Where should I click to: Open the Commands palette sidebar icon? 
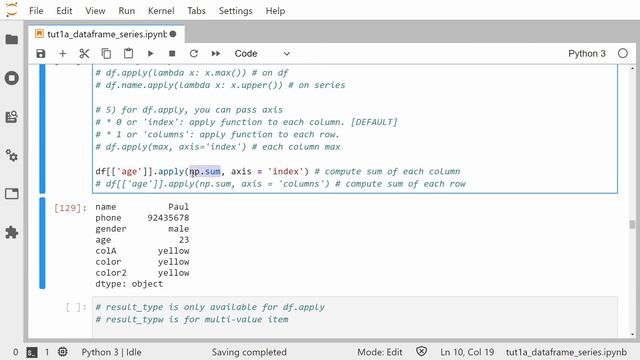12,117
